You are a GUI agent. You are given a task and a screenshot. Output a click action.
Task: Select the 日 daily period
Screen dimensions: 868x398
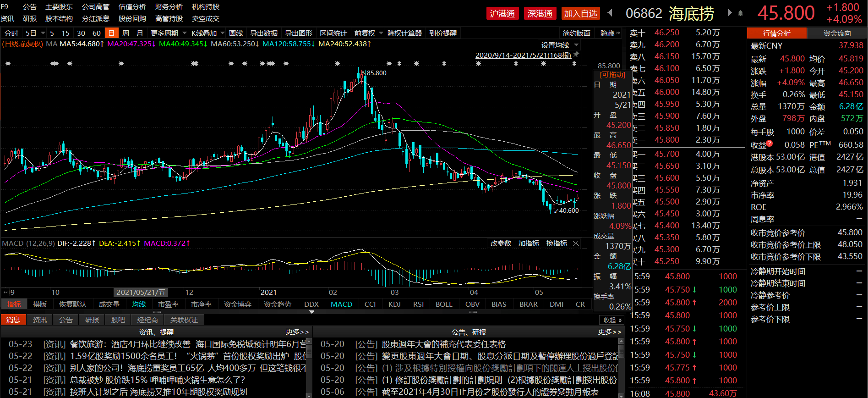[x=111, y=33]
